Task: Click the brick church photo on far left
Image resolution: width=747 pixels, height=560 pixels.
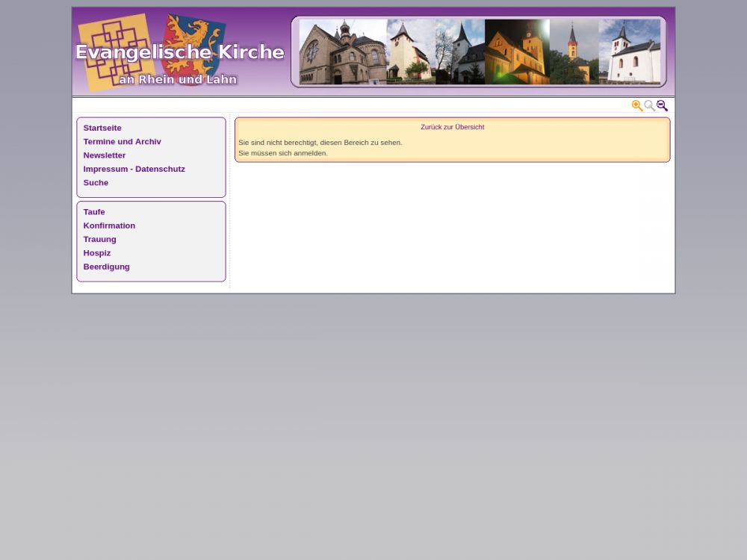Action: coord(342,52)
